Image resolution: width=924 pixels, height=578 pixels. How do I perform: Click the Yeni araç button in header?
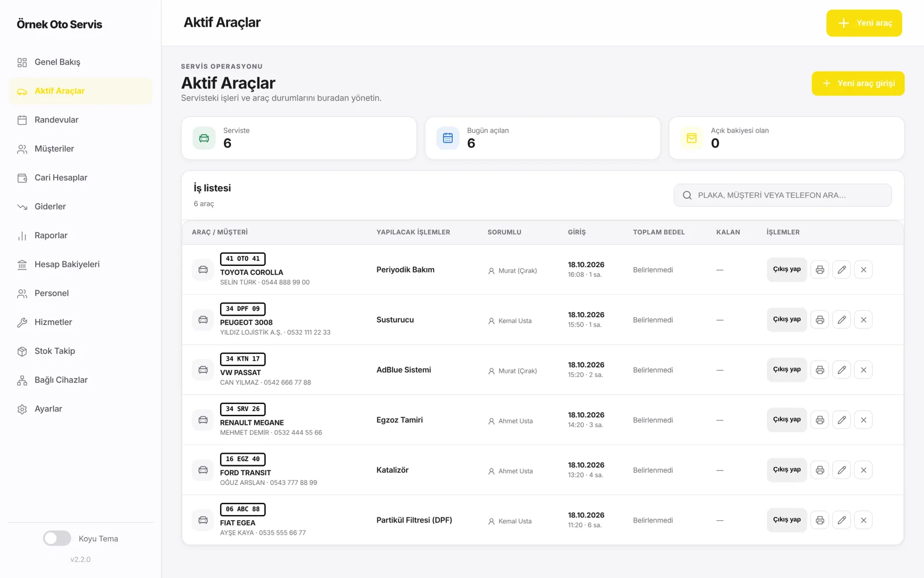click(864, 23)
